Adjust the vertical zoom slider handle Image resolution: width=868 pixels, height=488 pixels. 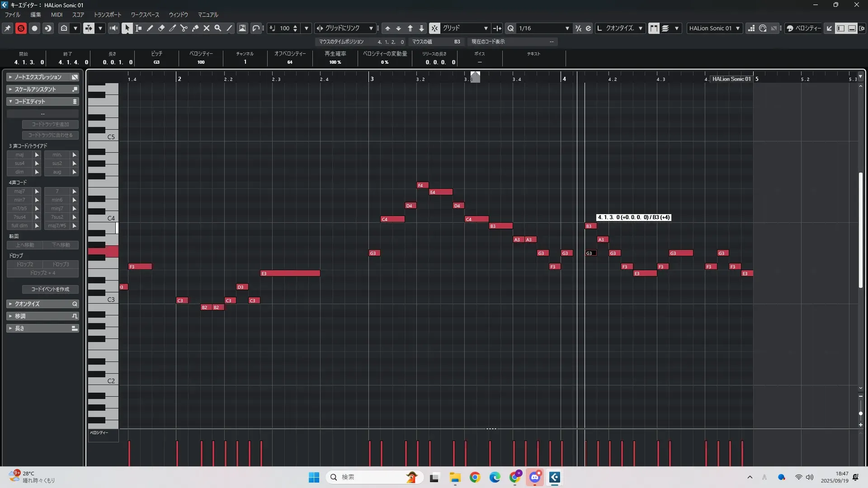click(x=860, y=413)
